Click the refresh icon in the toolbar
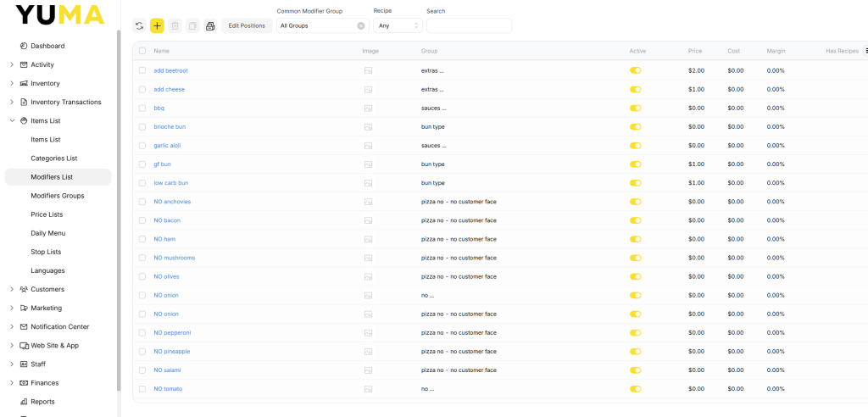Viewport: 868px width, 417px height. coord(140,25)
